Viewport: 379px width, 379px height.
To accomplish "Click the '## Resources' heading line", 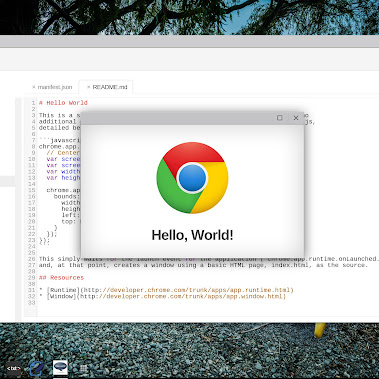I will coord(61,278).
